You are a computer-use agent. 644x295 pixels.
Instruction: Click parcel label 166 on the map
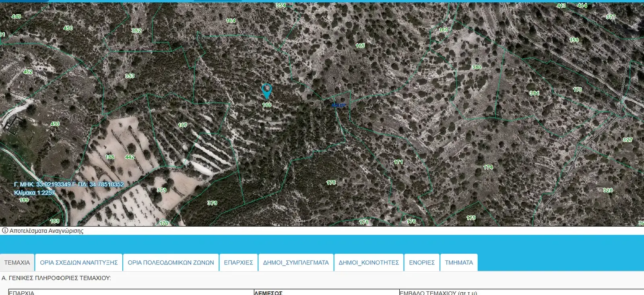tap(267, 105)
